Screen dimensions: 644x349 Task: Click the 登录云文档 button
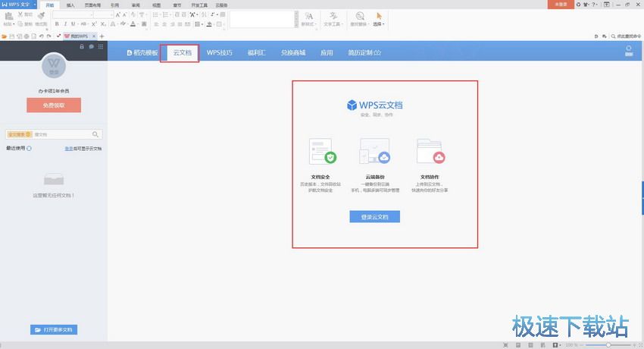(x=374, y=217)
